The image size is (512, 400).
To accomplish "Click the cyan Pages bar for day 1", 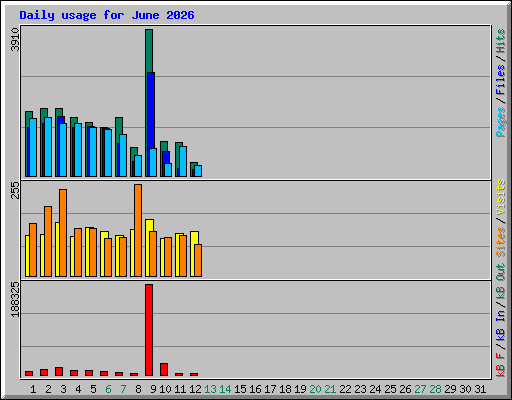I will [33, 147].
